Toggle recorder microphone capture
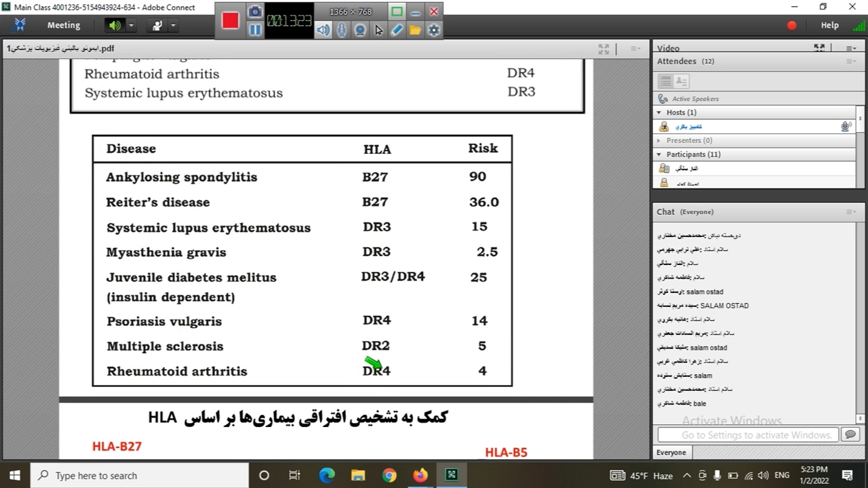This screenshot has height=488, width=868. point(342,30)
